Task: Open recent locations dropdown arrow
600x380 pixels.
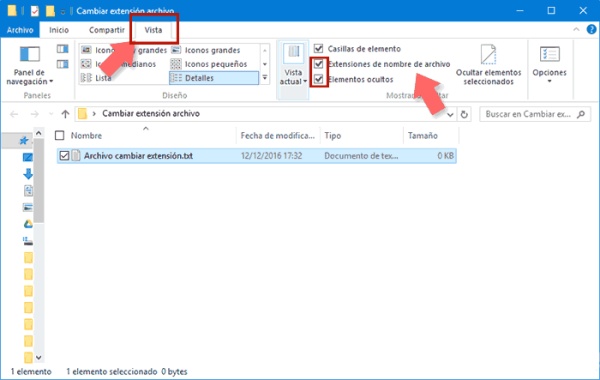Action: (51, 114)
